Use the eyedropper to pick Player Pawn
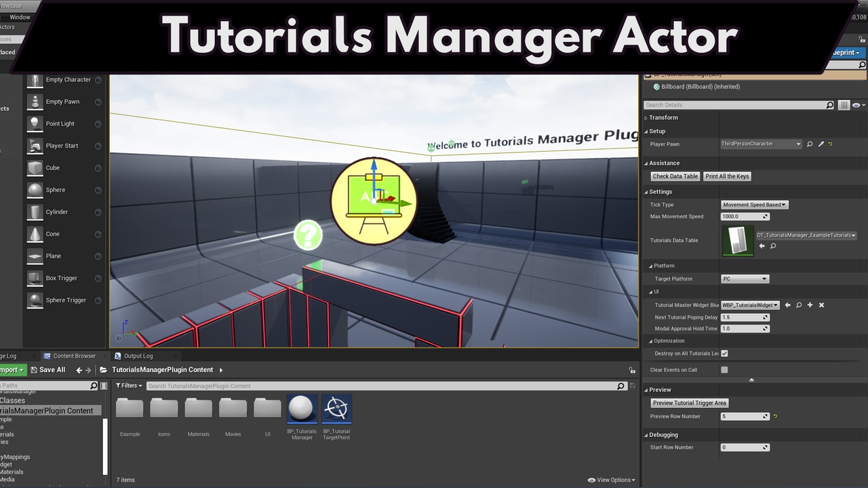 [821, 144]
